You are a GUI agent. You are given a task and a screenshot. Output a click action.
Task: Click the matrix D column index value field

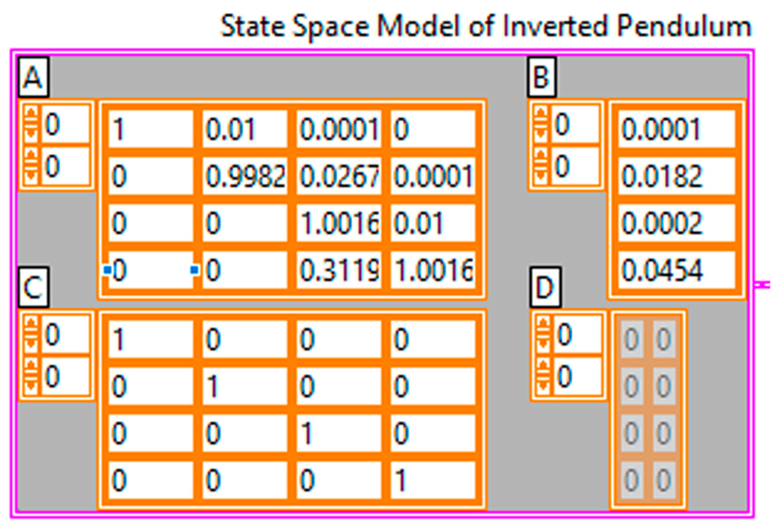coord(578,376)
